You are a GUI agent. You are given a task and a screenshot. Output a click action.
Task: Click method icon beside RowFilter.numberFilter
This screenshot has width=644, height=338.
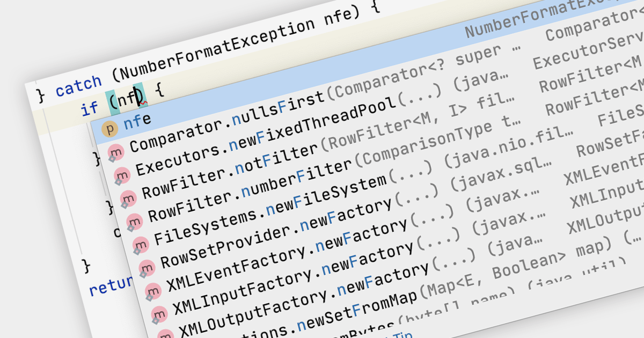tap(134, 221)
